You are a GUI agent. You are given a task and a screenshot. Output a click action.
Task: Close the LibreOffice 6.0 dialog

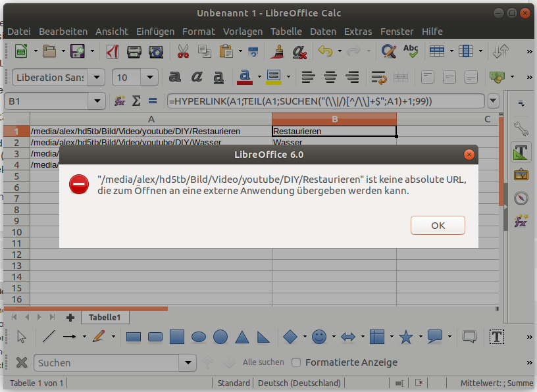pyautogui.click(x=469, y=155)
